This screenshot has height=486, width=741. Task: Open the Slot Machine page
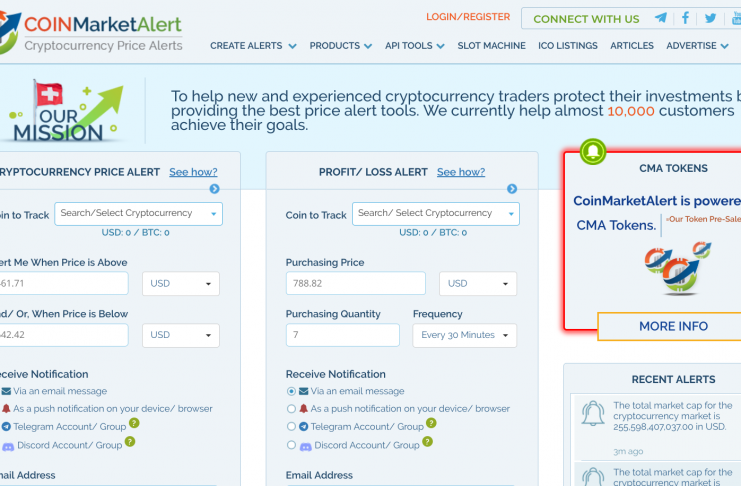pos(491,46)
